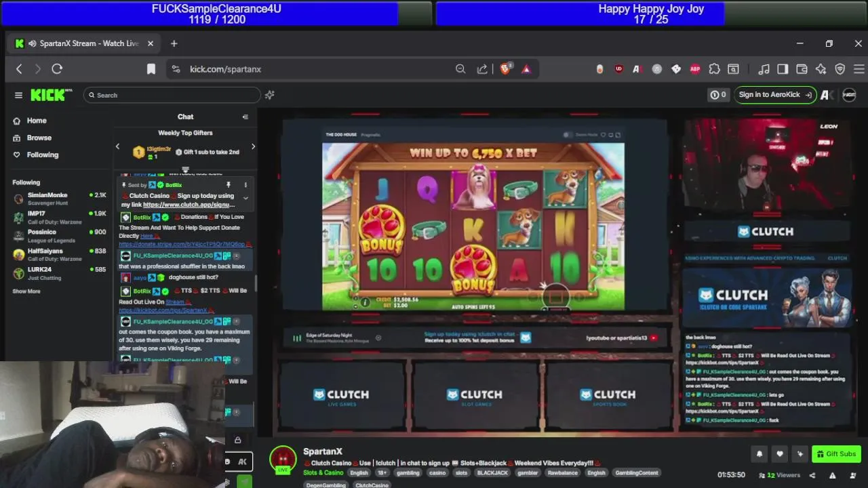Report stream with warning triangle icon
868x488 pixels.
832,475
